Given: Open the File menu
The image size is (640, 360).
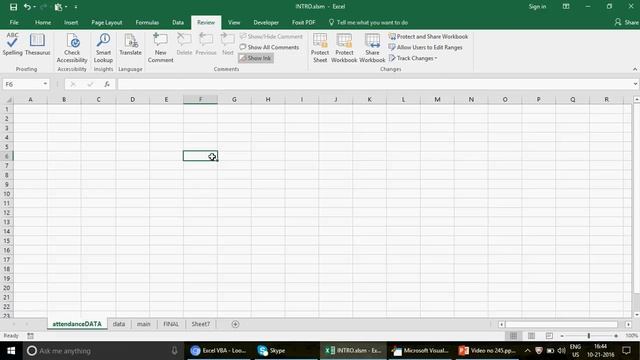Looking at the screenshot, I should (14, 22).
